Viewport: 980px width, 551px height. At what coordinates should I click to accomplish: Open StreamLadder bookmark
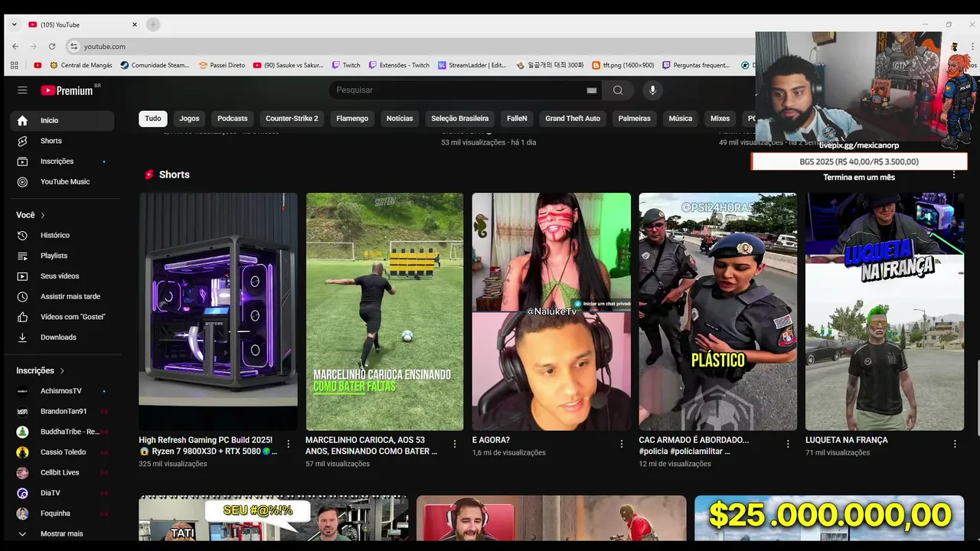point(472,65)
